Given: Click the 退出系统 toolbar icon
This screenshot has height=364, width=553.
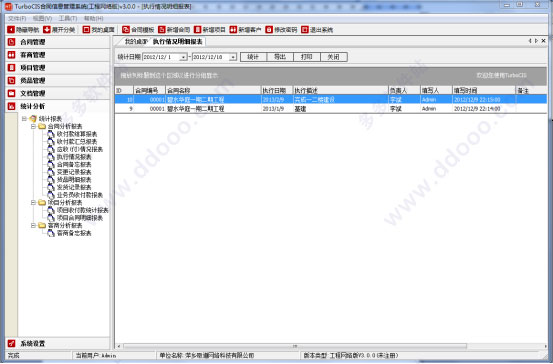Looking at the screenshot, I should tap(305, 30).
